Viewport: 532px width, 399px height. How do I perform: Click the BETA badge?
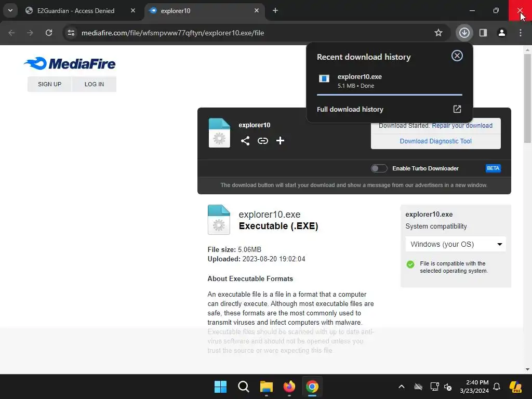click(493, 168)
